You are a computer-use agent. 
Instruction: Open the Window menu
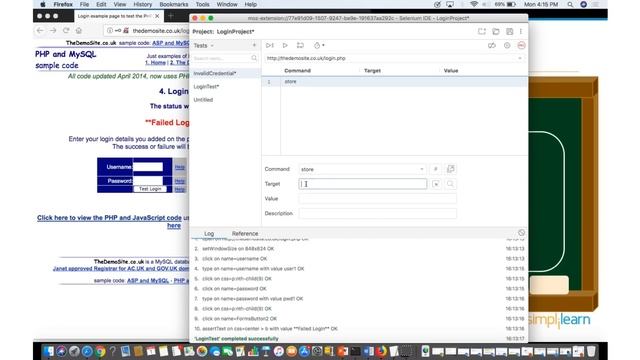pyautogui.click(x=227, y=4)
